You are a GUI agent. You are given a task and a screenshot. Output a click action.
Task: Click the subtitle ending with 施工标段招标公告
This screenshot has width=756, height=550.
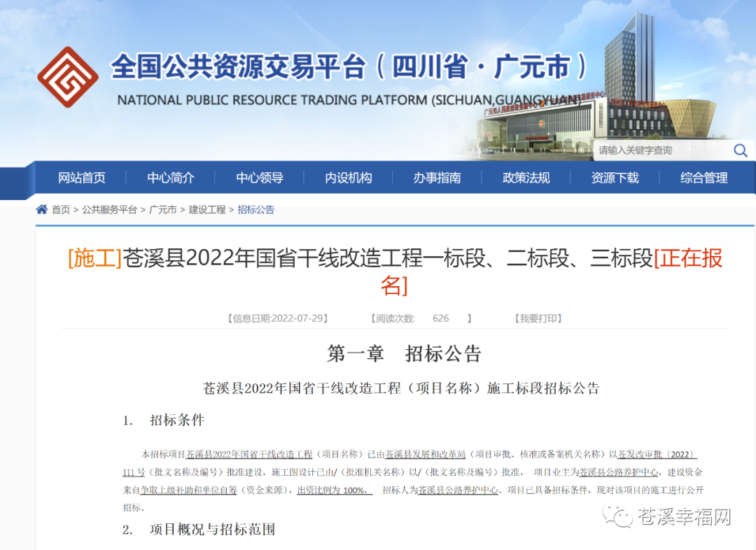pyautogui.click(x=401, y=388)
